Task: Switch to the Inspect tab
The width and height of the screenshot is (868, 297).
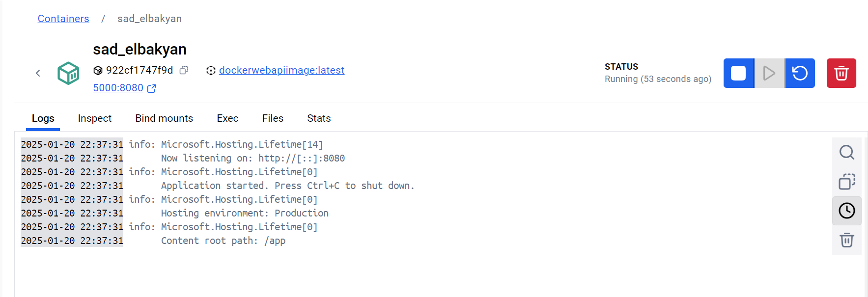Action: pyautogui.click(x=95, y=118)
